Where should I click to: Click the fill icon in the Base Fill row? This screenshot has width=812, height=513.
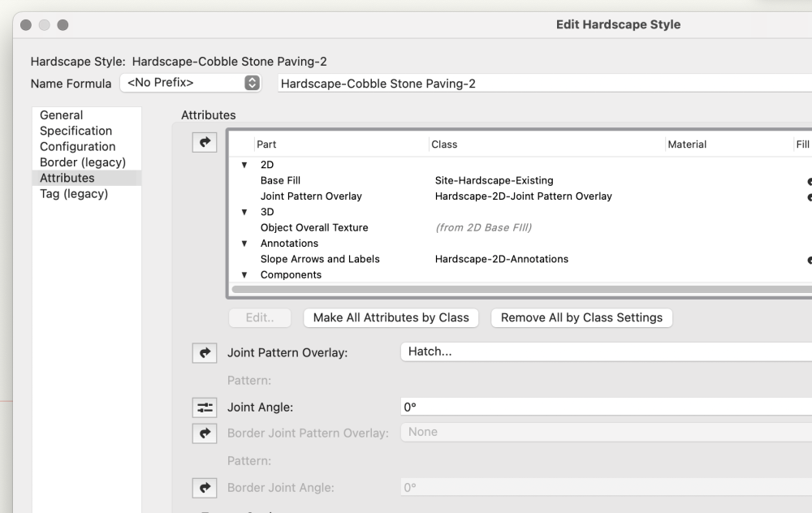click(808, 181)
